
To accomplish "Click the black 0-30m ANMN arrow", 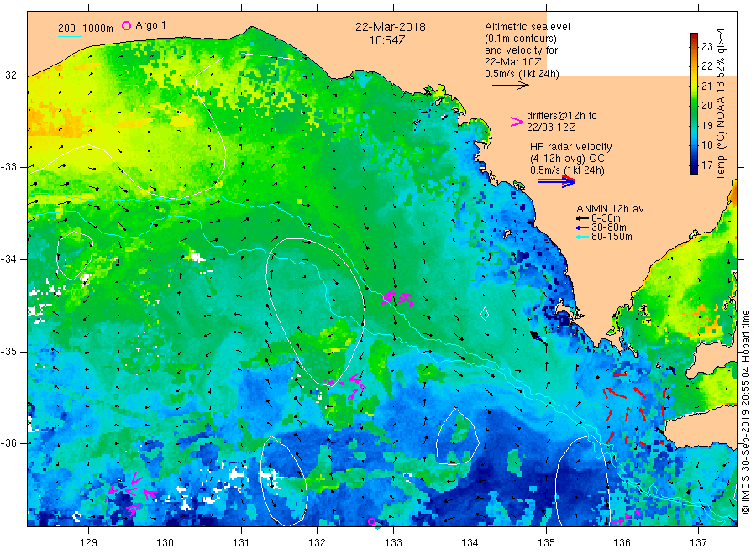I will (582, 218).
